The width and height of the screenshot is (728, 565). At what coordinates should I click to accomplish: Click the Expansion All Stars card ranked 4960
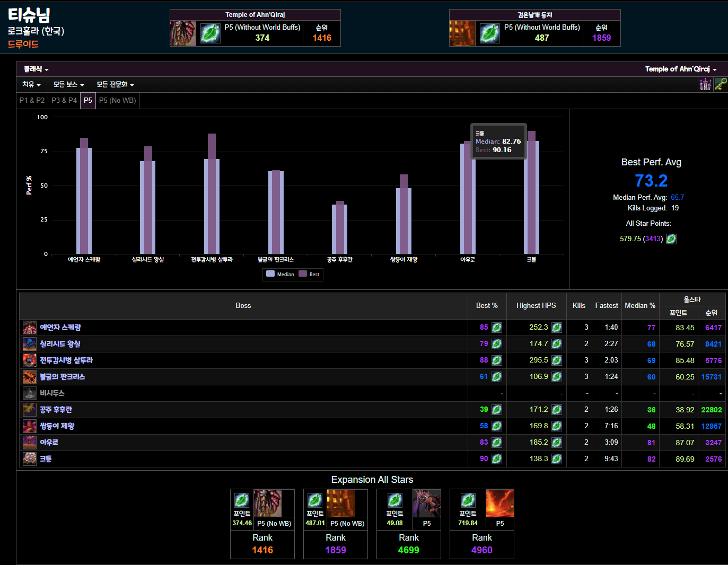(x=482, y=524)
